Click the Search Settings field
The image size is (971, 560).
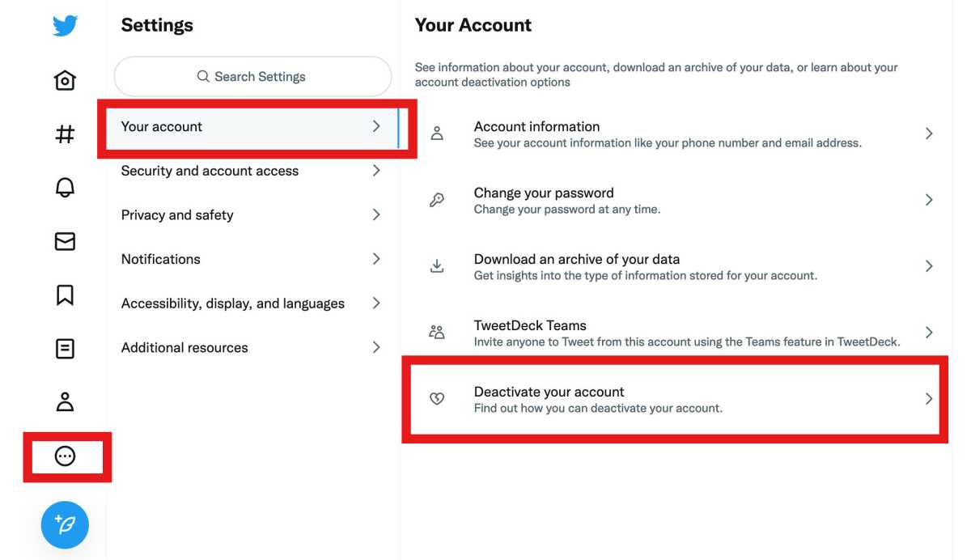click(252, 77)
